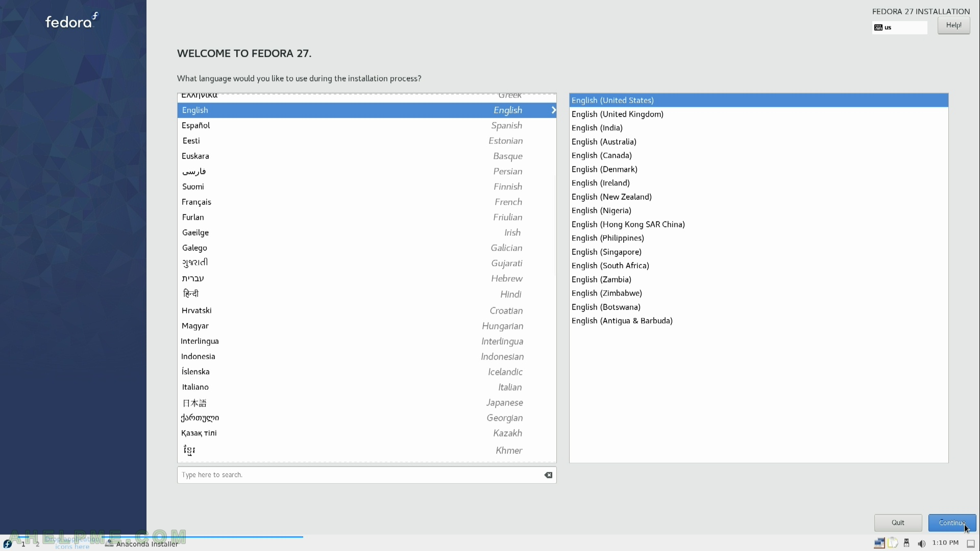Switch to virtual desktop 1

tap(23, 544)
